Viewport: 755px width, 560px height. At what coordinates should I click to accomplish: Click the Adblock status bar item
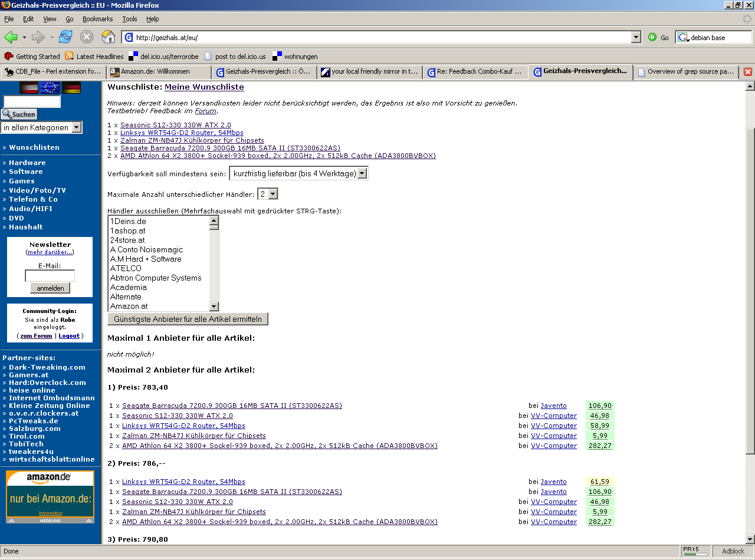coord(733,551)
